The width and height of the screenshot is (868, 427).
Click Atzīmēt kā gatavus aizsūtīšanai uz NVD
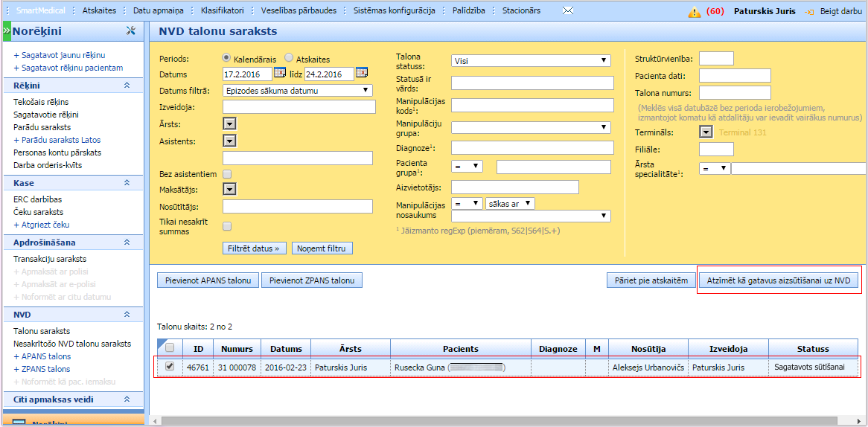click(778, 280)
